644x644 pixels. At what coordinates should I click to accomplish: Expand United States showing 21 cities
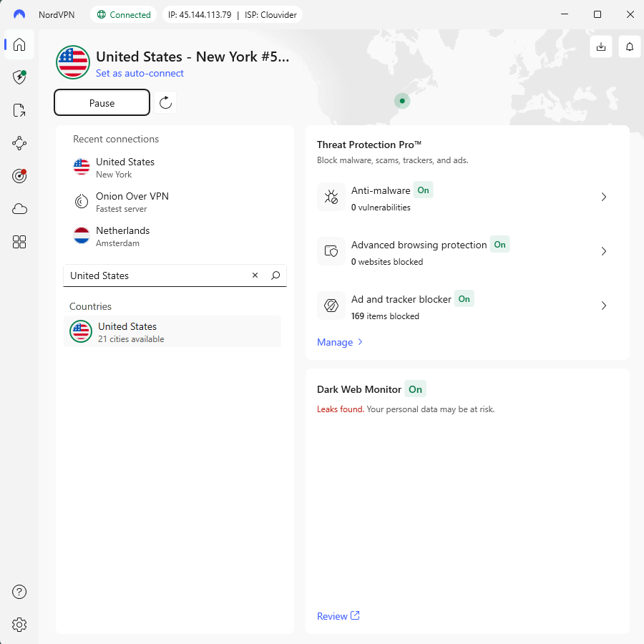point(172,331)
